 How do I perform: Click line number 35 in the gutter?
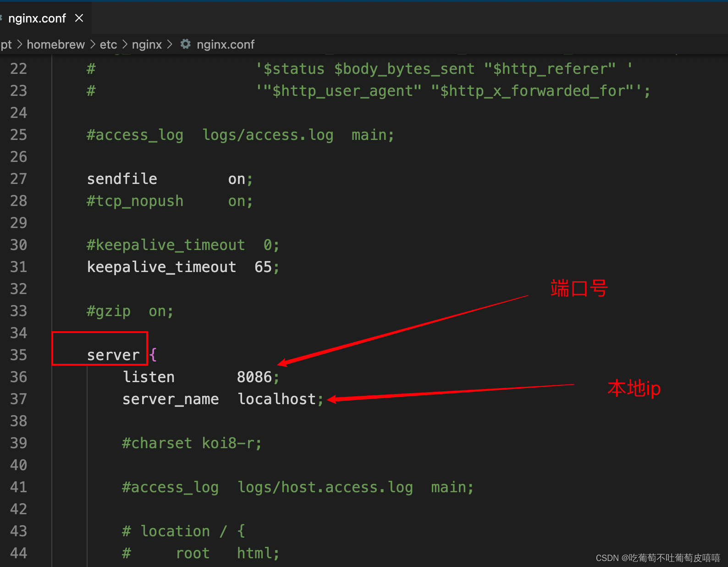coord(18,355)
